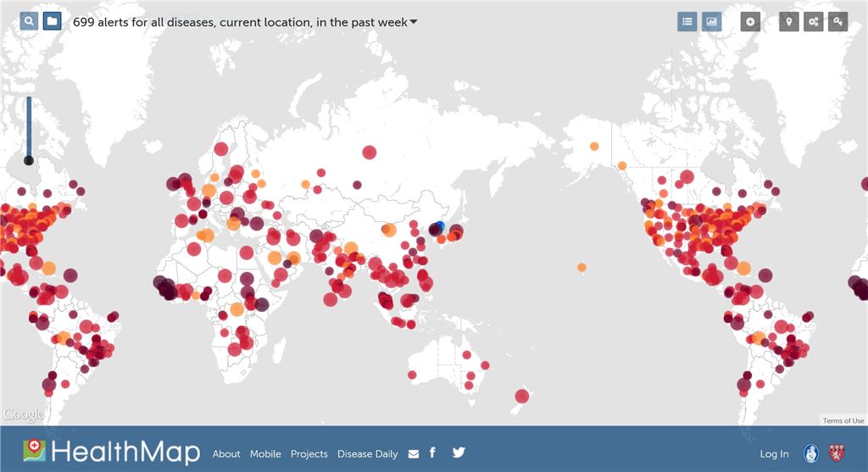Expand the alerts filter dropdown arrow
The width and height of the screenshot is (868, 472).
414,22
